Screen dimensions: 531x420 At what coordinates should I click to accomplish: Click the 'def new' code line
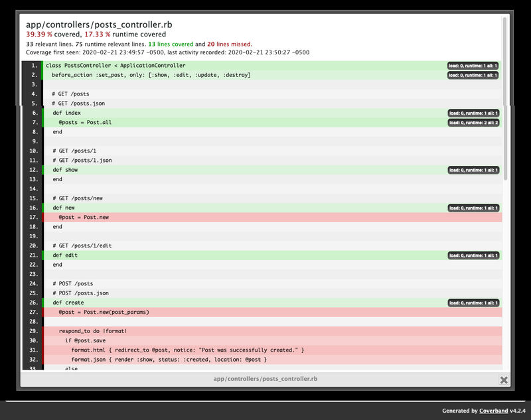(x=272, y=208)
